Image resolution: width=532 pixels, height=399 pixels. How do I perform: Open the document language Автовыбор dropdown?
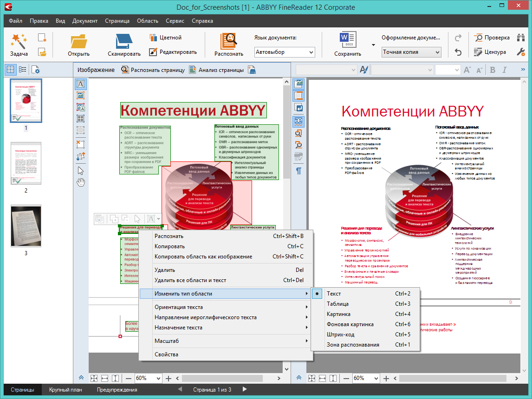tap(285, 52)
